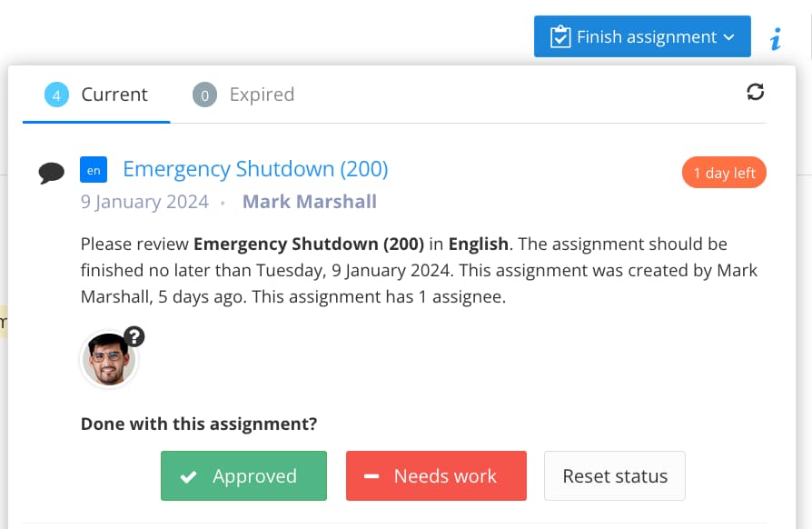Open the Finish assignment dropdown
Image resolution: width=812 pixels, height=529 pixels.
pos(728,36)
